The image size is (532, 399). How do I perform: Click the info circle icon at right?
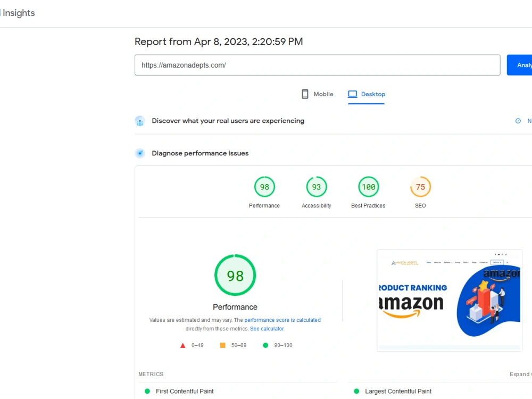[518, 121]
